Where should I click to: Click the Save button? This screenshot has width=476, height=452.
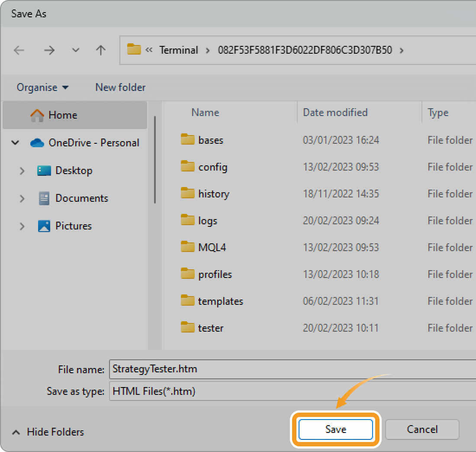click(335, 429)
